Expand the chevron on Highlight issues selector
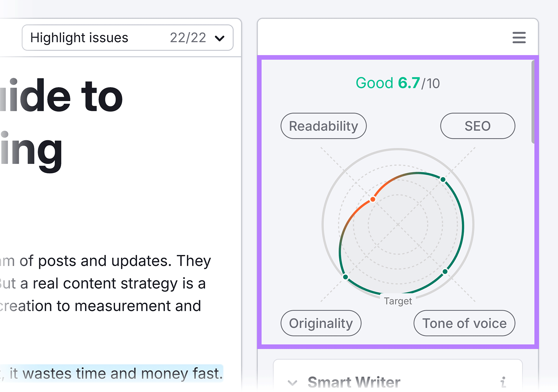Image resolution: width=558 pixels, height=392 pixels. coord(220,38)
